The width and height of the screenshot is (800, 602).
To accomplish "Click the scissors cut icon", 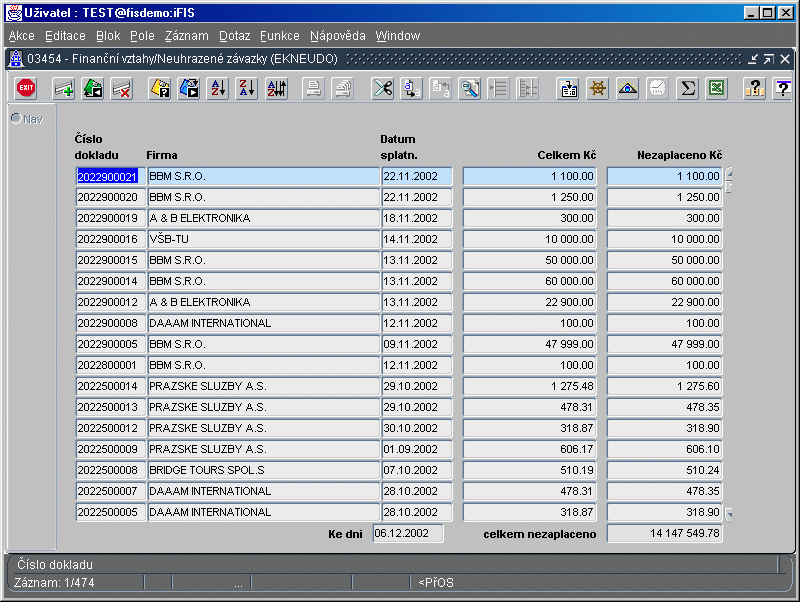I will [383, 89].
